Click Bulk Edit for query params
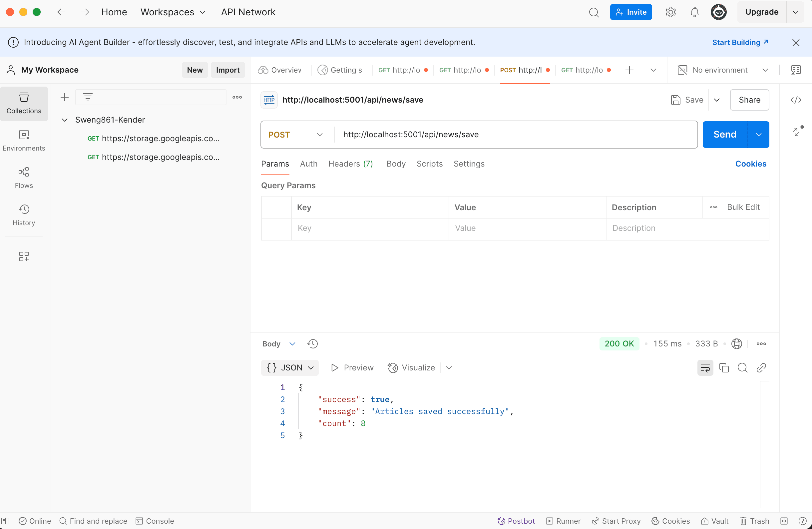 pyautogui.click(x=743, y=207)
